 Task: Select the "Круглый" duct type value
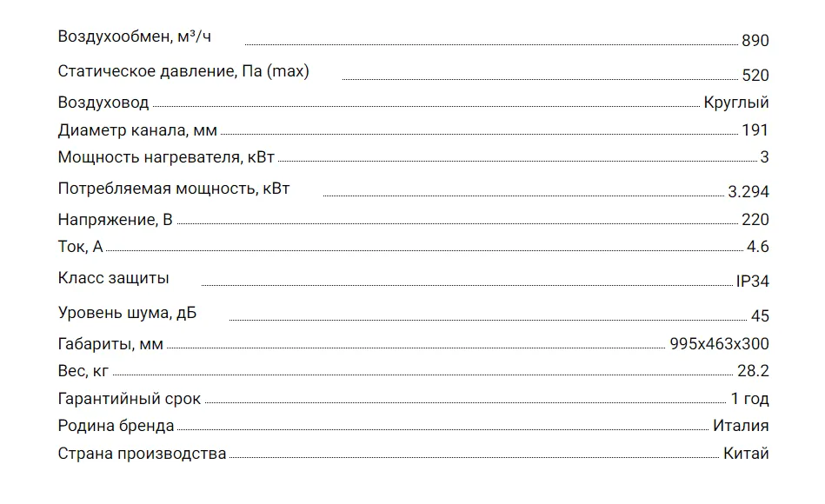736,103
